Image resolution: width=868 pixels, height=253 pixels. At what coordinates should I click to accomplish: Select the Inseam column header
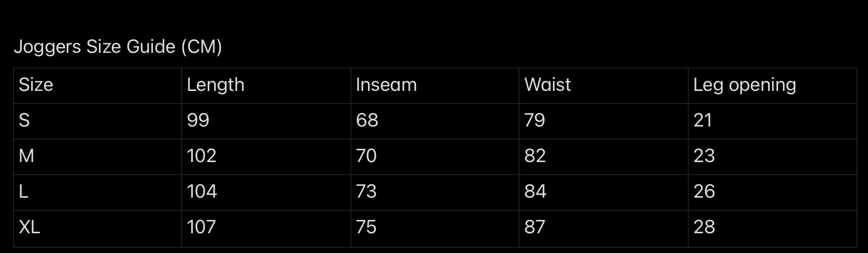pyautogui.click(x=386, y=85)
